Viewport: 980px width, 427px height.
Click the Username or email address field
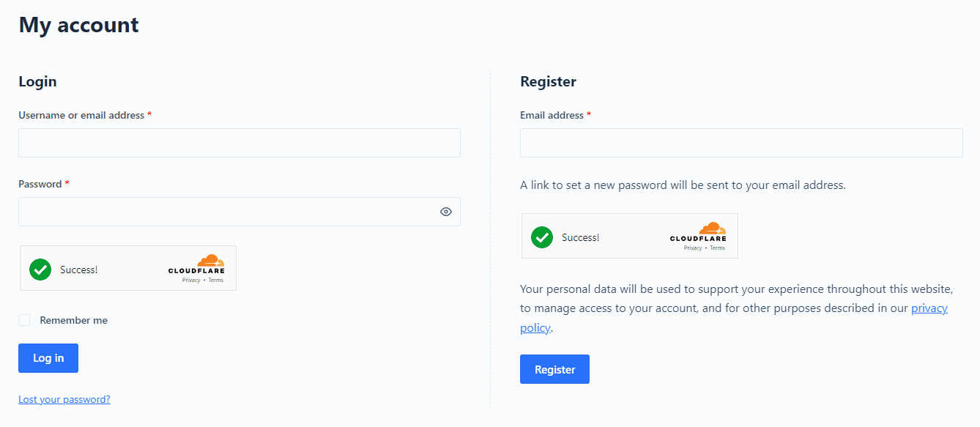click(x=239, y=142)
